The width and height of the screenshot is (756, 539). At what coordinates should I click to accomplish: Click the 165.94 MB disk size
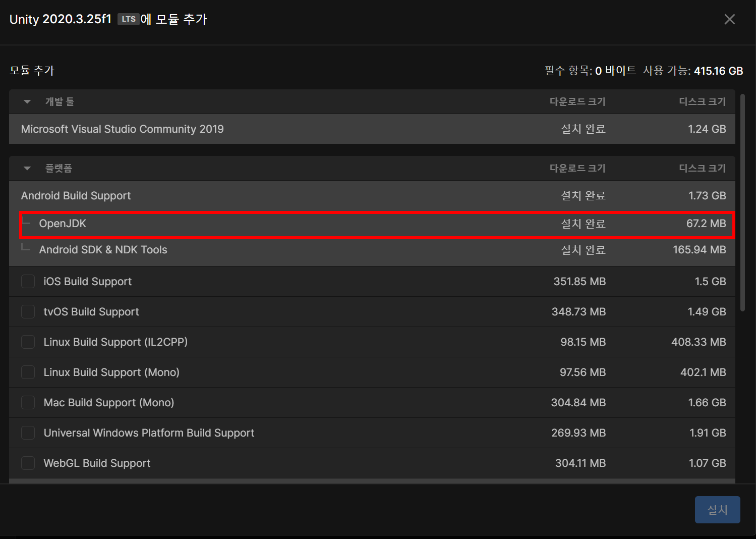tap(700, 250)
